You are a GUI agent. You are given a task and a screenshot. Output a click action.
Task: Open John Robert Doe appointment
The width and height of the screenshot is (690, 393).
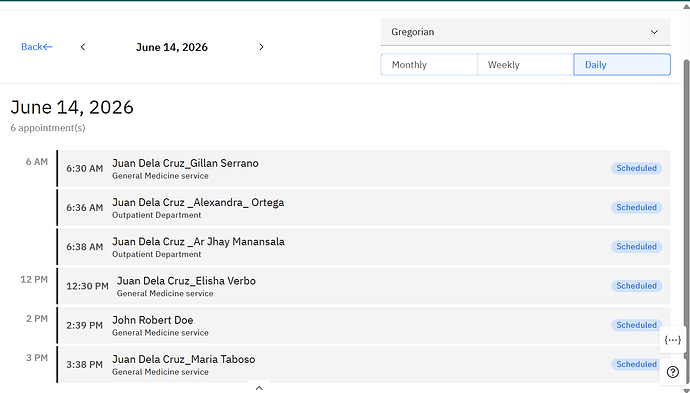[364, 325]
